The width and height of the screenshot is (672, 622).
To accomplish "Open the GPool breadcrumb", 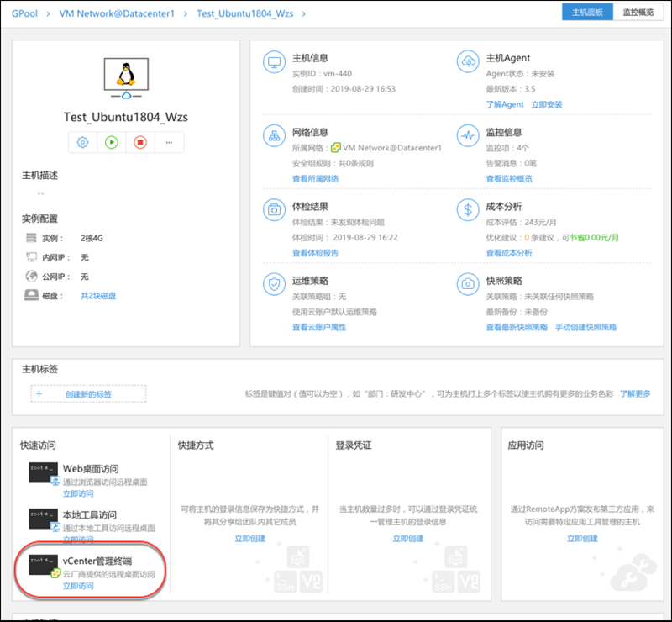I will (25, 13).
